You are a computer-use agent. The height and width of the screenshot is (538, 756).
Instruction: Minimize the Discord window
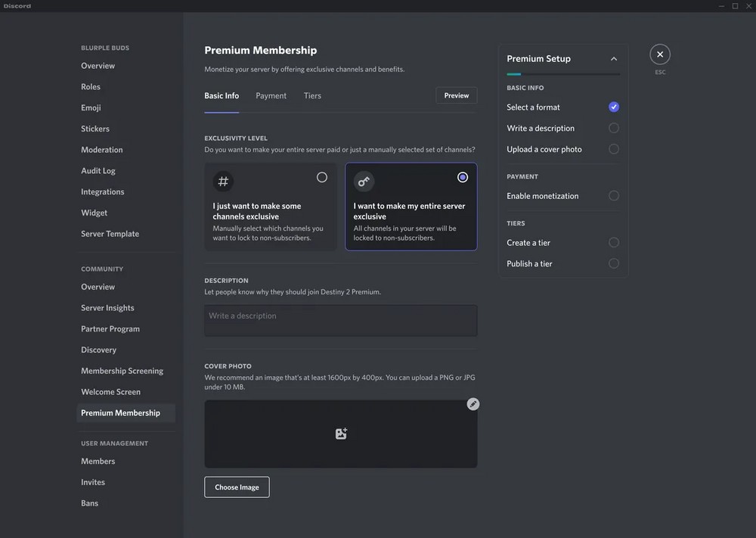720,6
